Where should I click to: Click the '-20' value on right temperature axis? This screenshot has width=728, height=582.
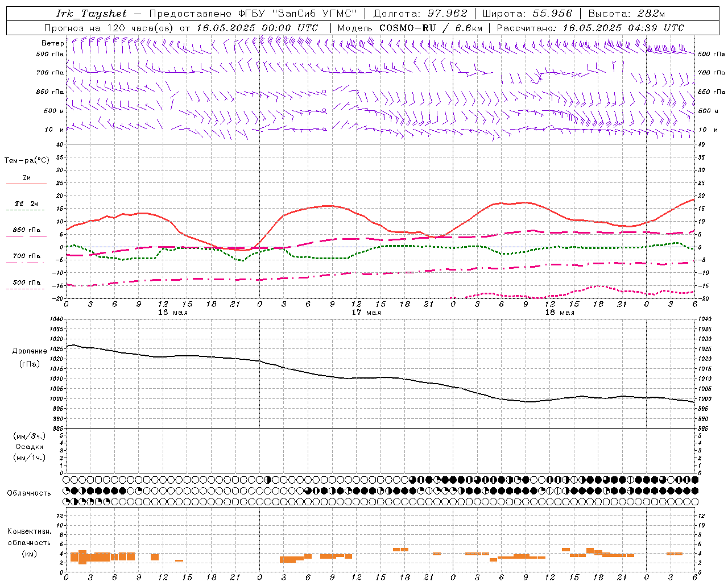pyautogui.click(x=704, y=299)
